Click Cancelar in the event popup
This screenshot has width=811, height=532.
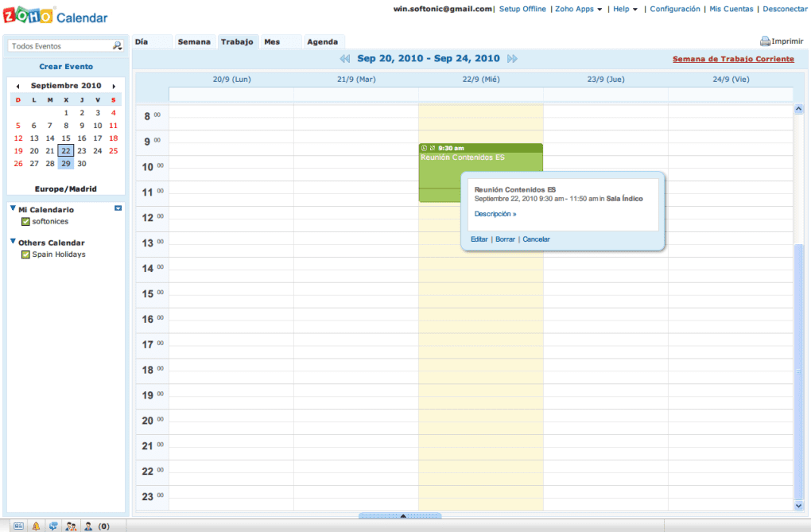pyautogui.click(x=536, y=239)
